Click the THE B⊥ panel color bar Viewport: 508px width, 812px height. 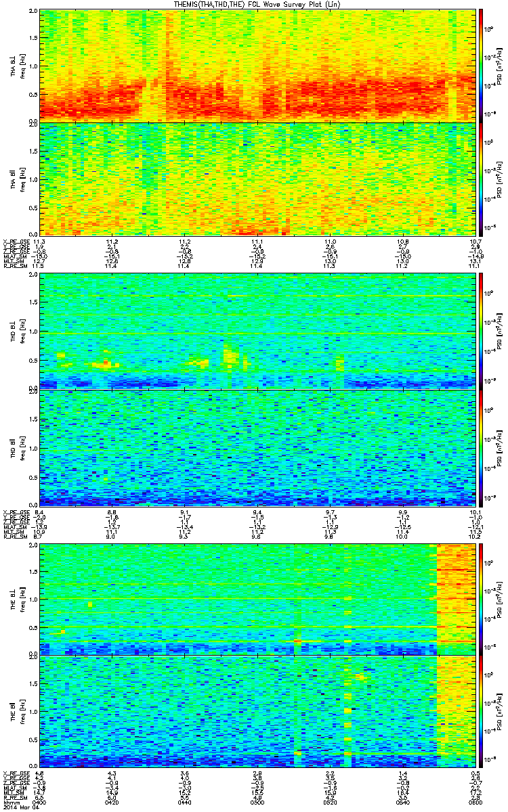482,599
